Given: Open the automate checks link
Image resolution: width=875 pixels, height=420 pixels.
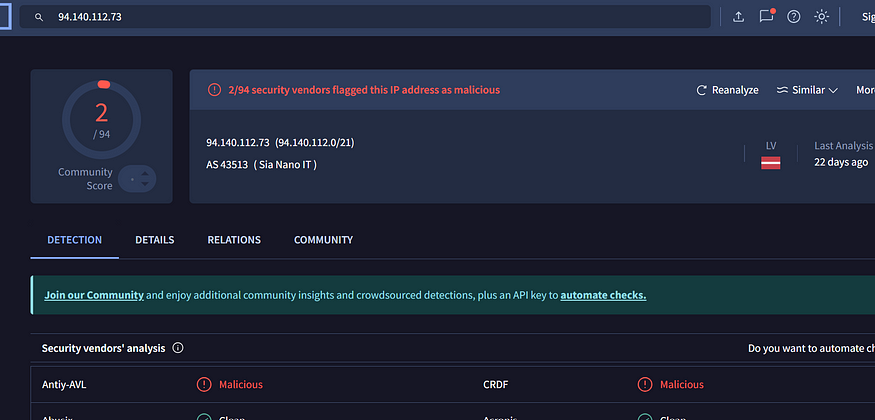Looking at the screenshot, I should [603, 295].
